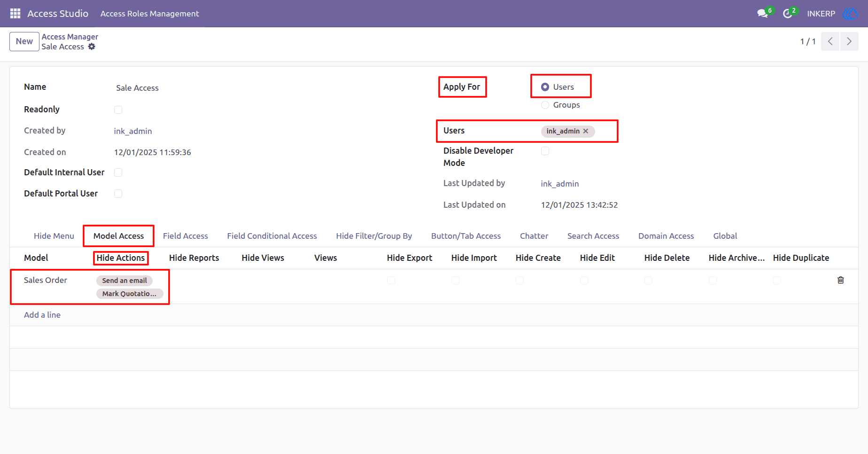868x454 pixels.
Task: Check Hide Duplicate for Sales Order
Action: 777,280
